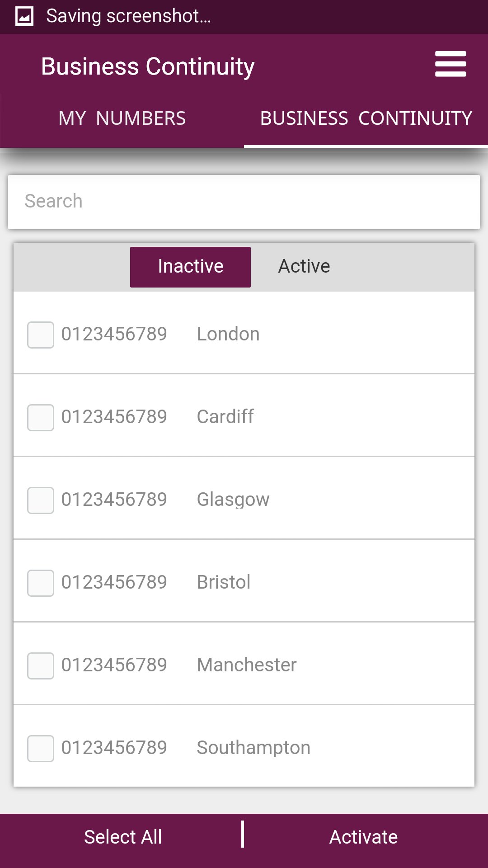Show the Inactive numbers list

[x=190, y=267]
